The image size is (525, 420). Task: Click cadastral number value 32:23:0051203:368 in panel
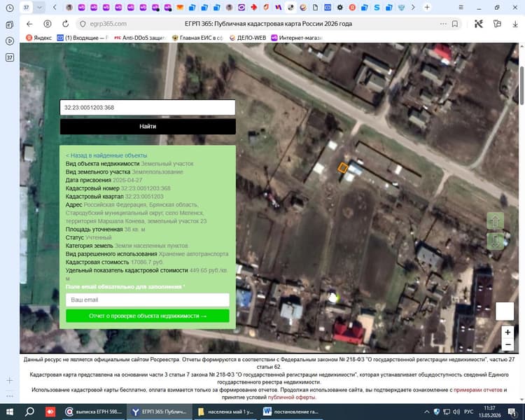click(x=146, y=188)
